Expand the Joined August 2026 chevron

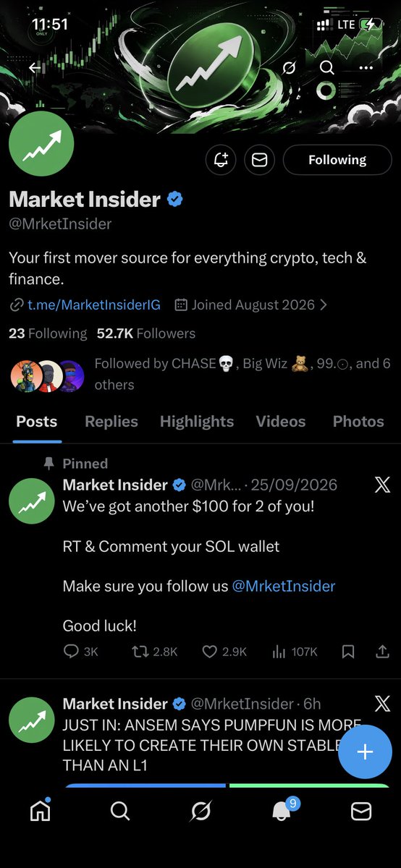tap(324, 305)
